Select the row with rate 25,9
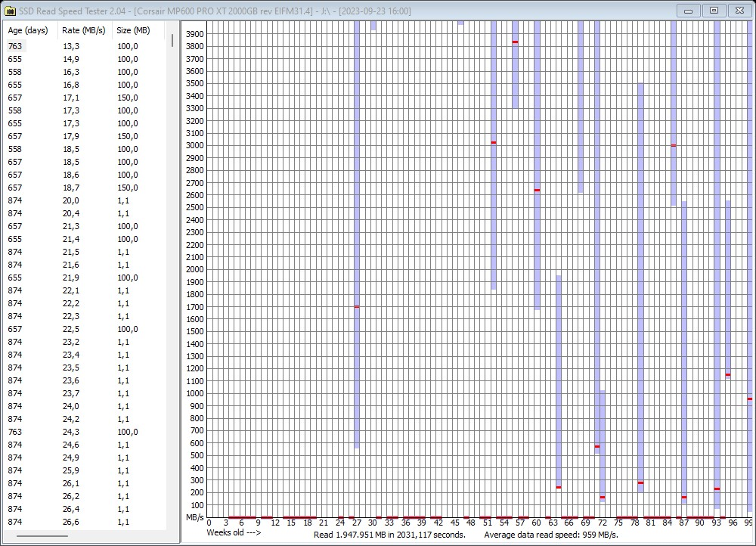 tap(85, 471)
